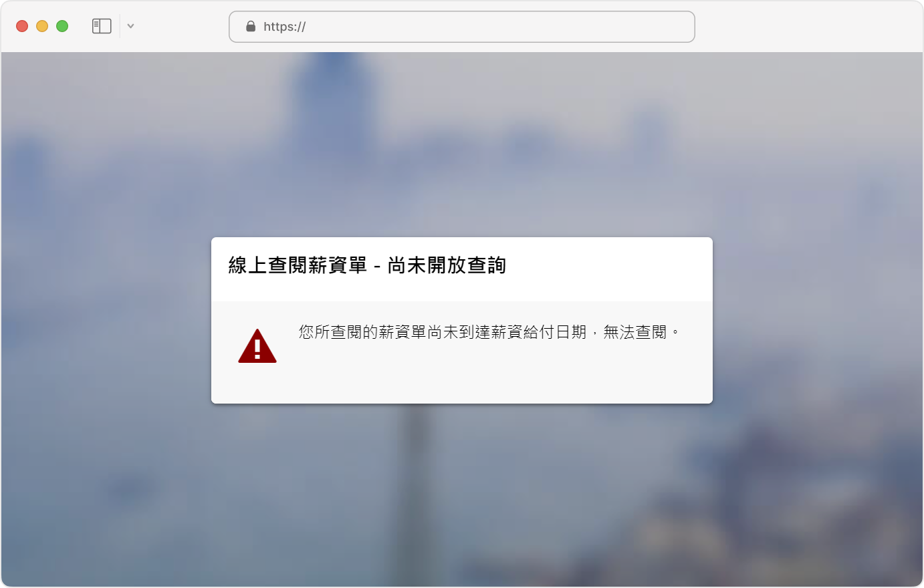The height and width of the screenshot is (588, 924).
Task: Close the window with red button
Action: [22, 26]
